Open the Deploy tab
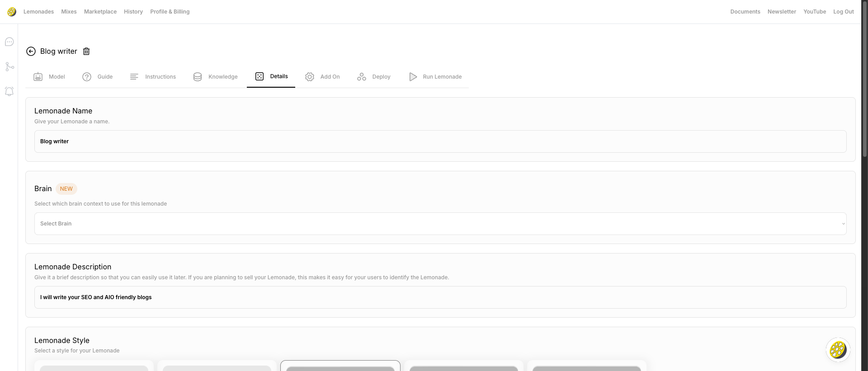Image resolution: width=868 pixels, height=371 pixels. [x=373, y=77]
